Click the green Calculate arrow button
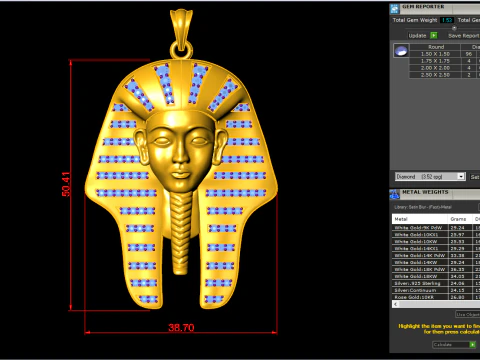Screen dimensions: 480x360 [472, 345]
